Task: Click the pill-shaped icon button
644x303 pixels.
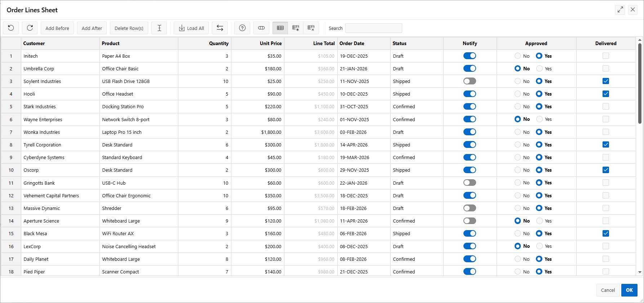Action: (x=261, y=28)
